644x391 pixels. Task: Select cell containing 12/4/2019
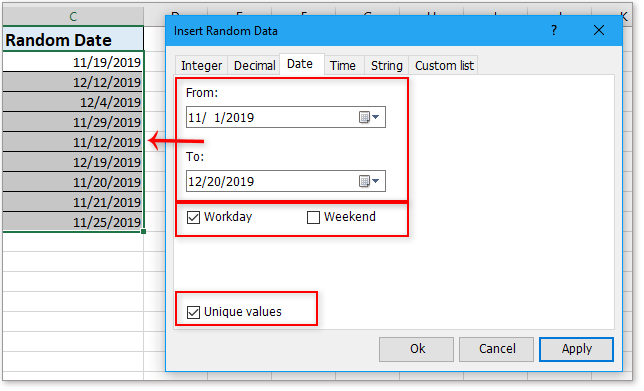(x=73, y=102)
